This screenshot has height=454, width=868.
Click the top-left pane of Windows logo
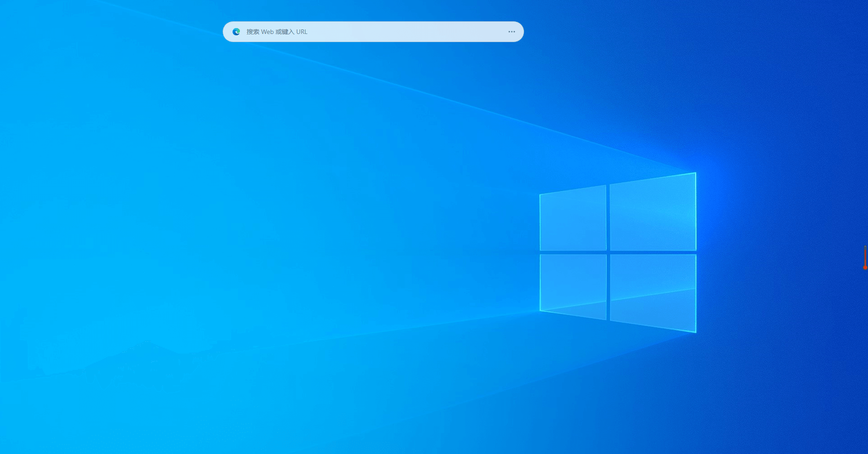point(573,220)
